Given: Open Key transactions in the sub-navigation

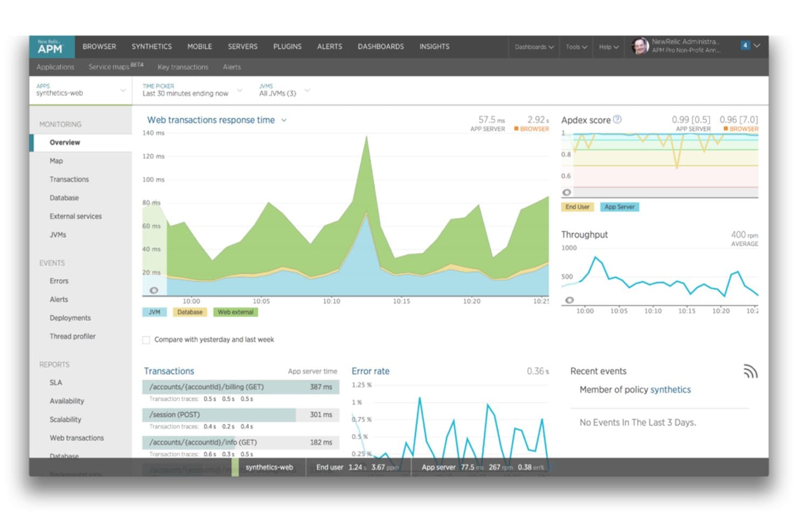Looking at the screenshot, I should click(x=183, y=67).
